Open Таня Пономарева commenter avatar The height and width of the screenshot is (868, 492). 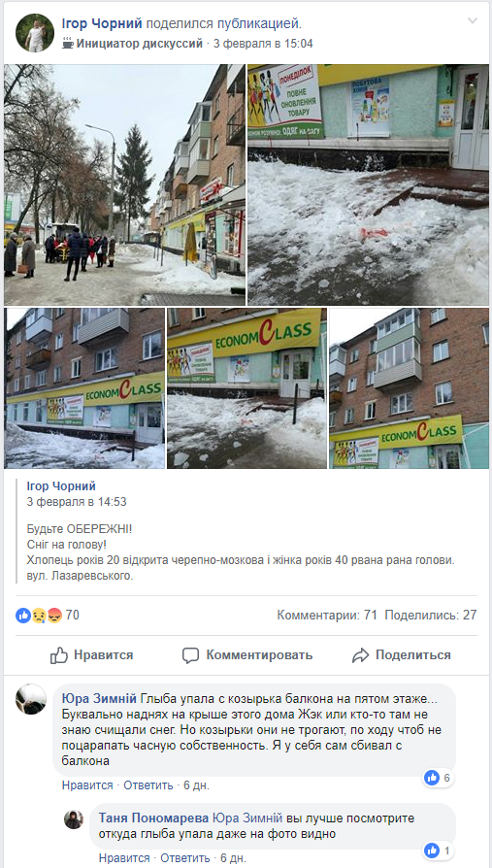coord(74,819)
